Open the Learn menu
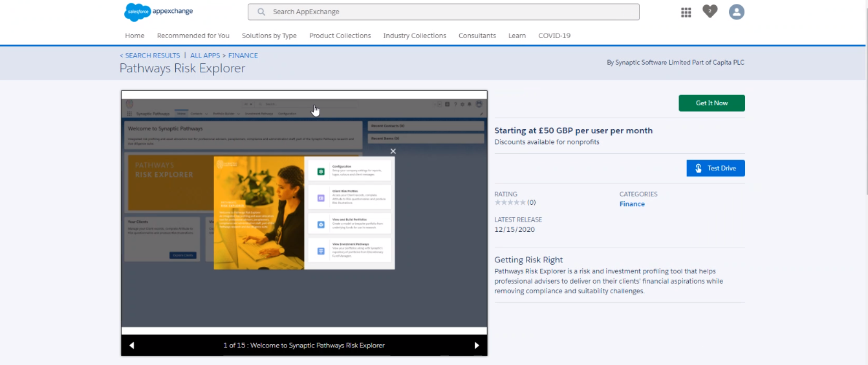The image size is (868, 365). coord(517,36)
